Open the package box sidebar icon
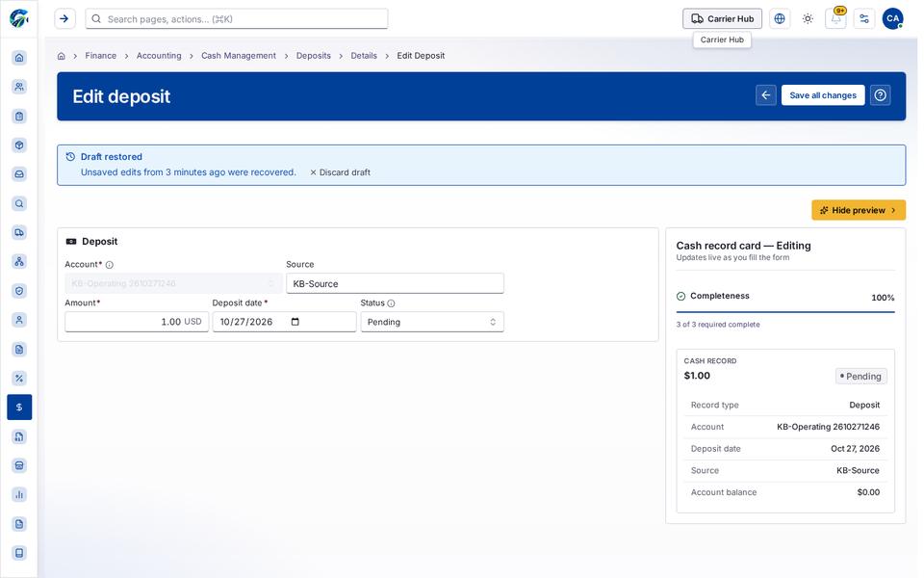This screenshot has height=578, width=924. pyautogui.click(x=19, y=145)
